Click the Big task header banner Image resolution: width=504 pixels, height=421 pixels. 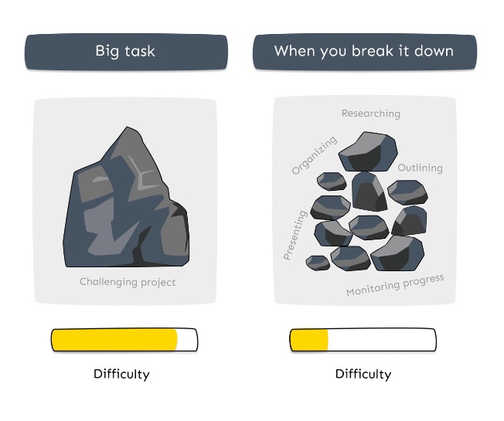point(126,52)
